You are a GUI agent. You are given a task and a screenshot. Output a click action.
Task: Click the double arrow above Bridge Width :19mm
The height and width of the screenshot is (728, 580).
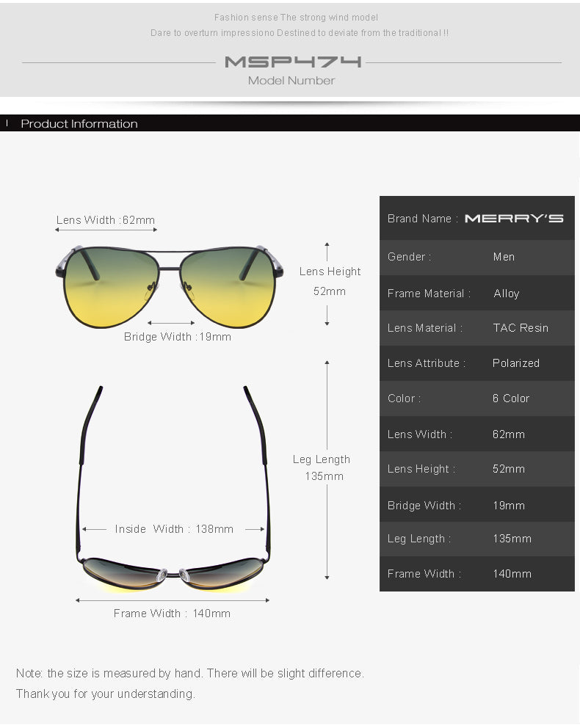pyautogui.click(x=171, y=323)
